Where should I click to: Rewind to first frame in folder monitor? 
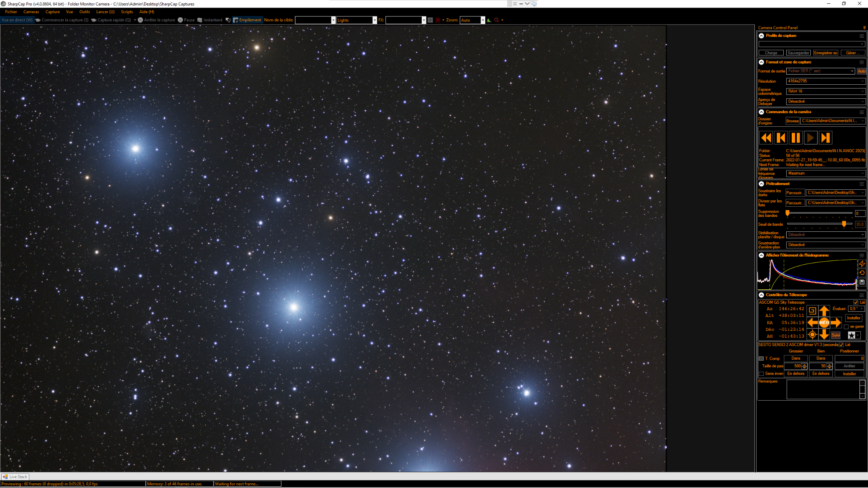pos(766,138)
